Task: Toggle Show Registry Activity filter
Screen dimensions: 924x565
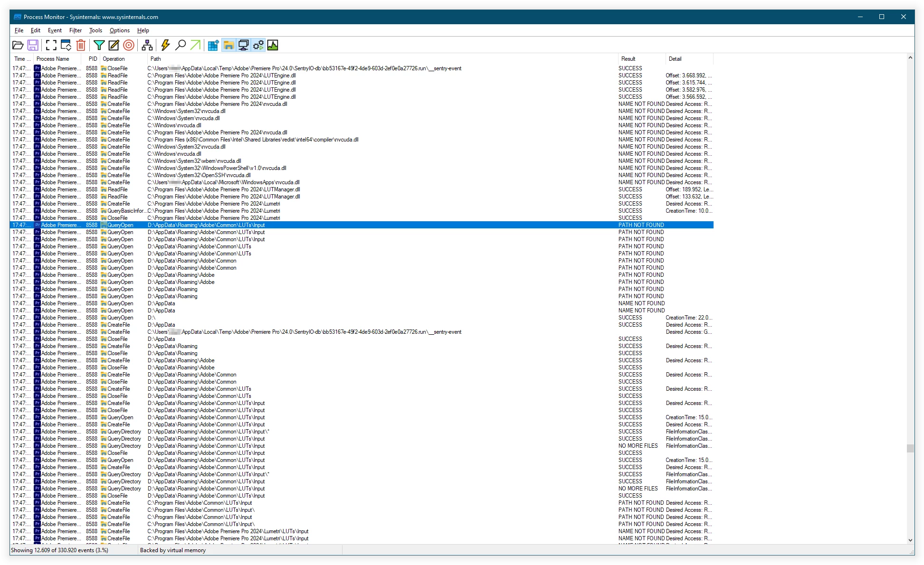Action: point(213,45)
